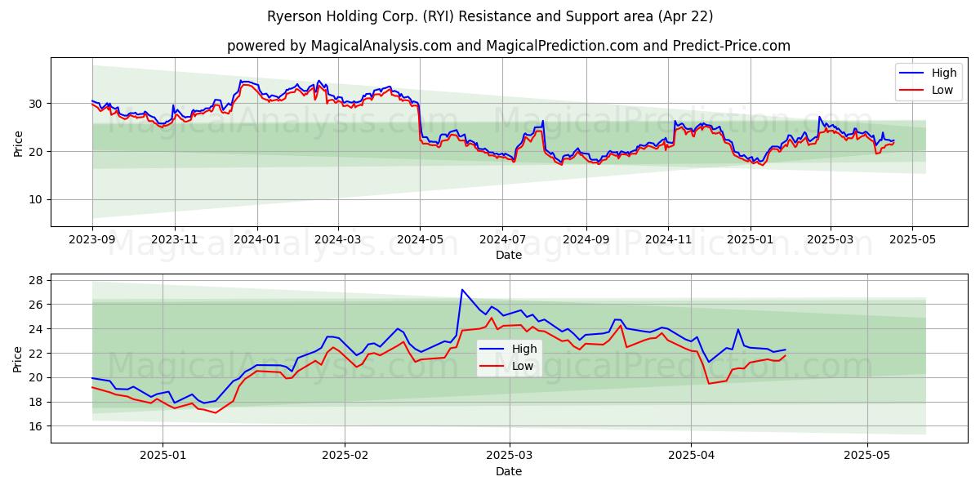Click the '30' y-axis tick on top chart
980x490 pixels.
(37, 104)
